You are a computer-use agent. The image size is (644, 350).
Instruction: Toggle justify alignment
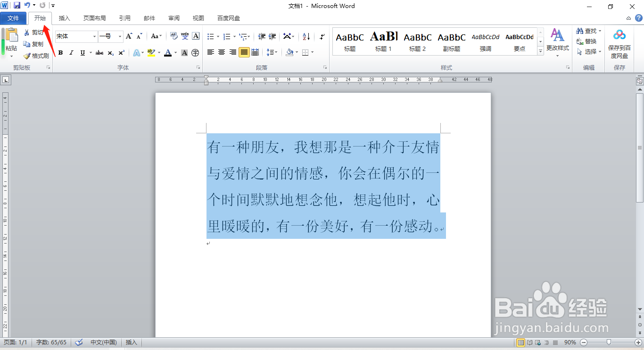[x=244, y=53]
